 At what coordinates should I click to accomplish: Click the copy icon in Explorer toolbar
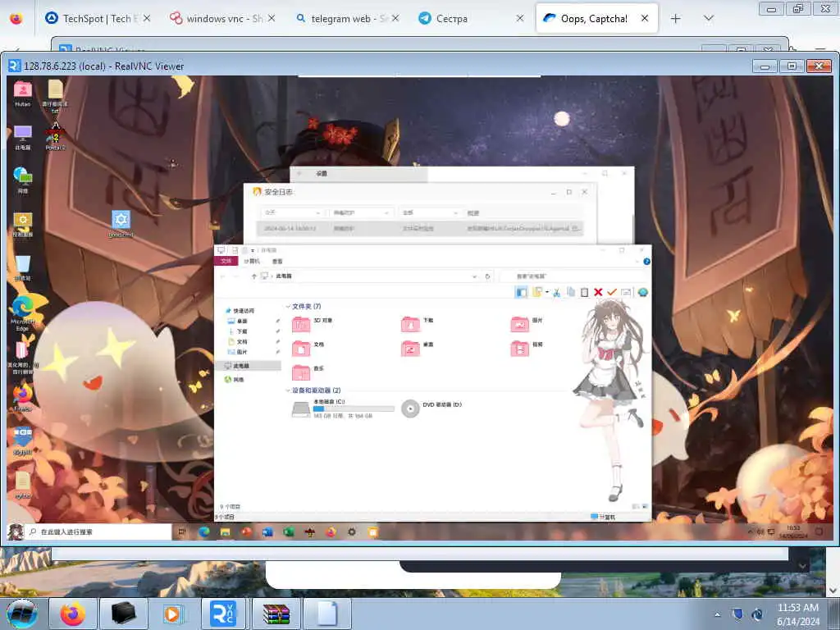tap(571, 292)
